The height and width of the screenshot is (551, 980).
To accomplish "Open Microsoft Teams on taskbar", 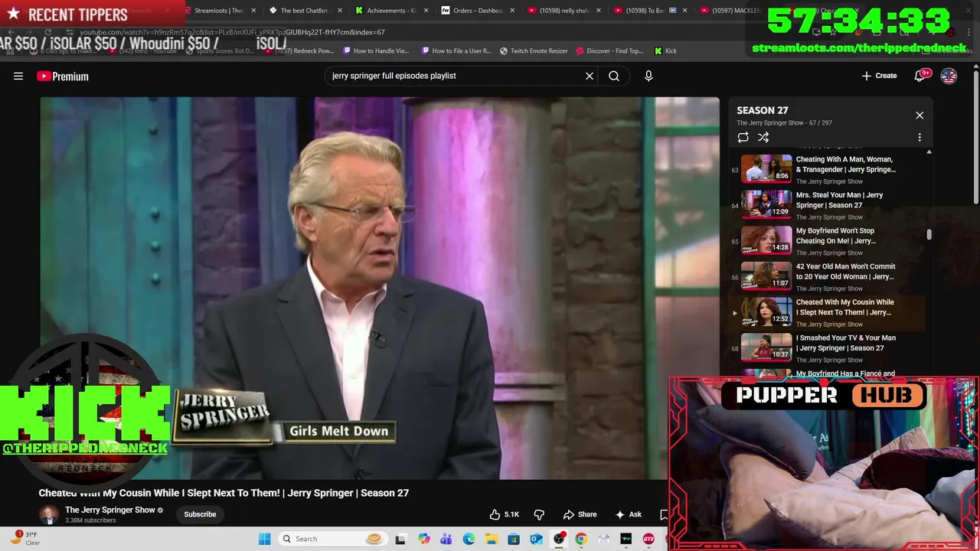I will pyautogui.click(x=446, y=539).
